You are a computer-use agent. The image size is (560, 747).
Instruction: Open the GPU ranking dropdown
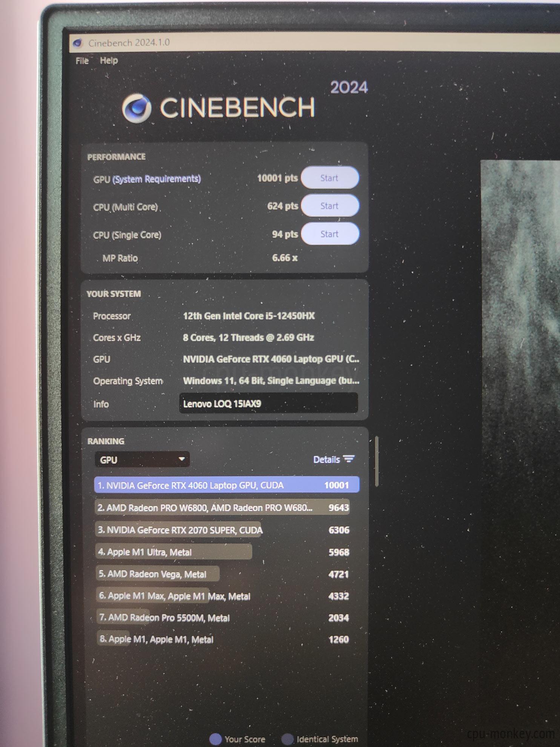tap(142, 460)
